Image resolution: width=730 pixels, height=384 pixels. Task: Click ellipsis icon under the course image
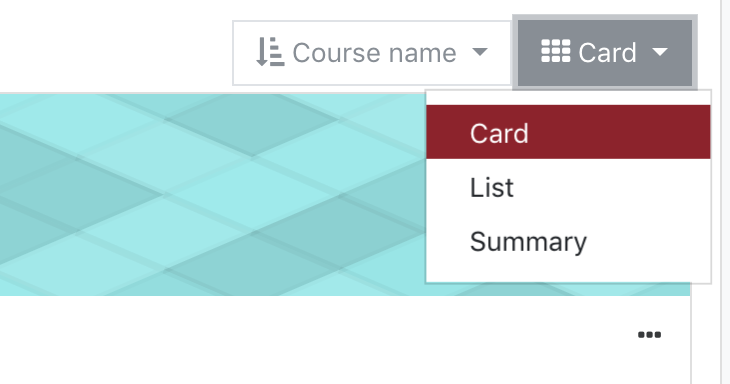point(649,335)
